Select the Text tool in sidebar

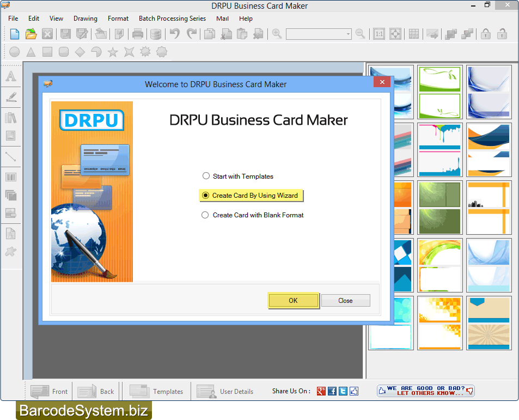[11, 76]
